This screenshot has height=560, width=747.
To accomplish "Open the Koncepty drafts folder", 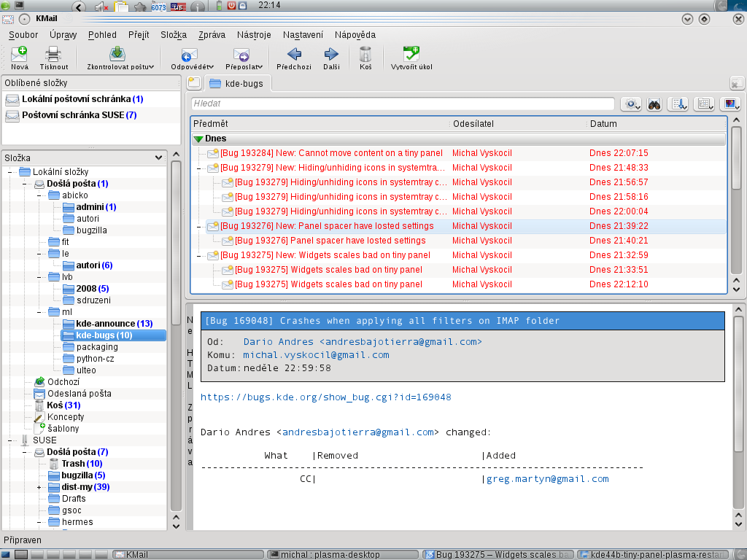I will point(65,417).
